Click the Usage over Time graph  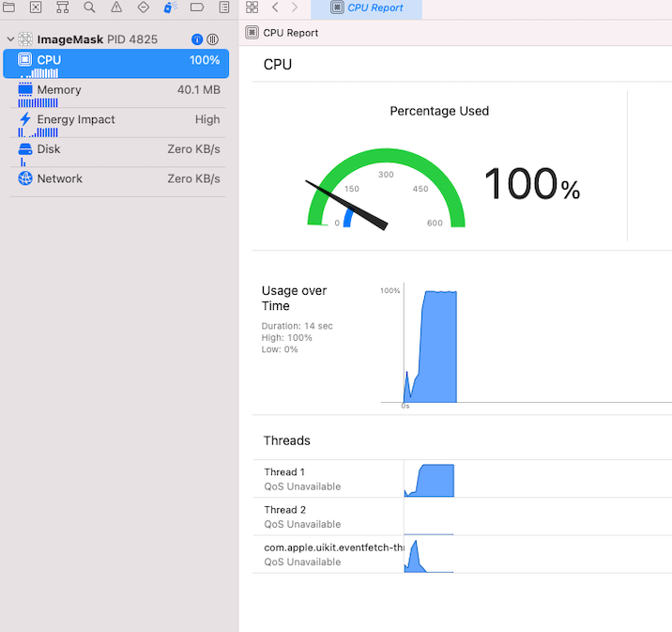430,347
